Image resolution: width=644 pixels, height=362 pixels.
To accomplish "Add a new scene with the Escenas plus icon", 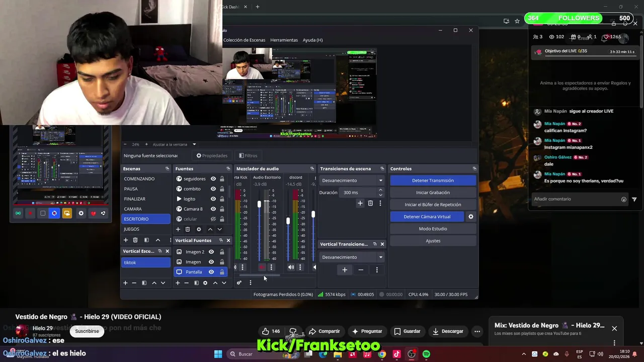I will [126, 240].
